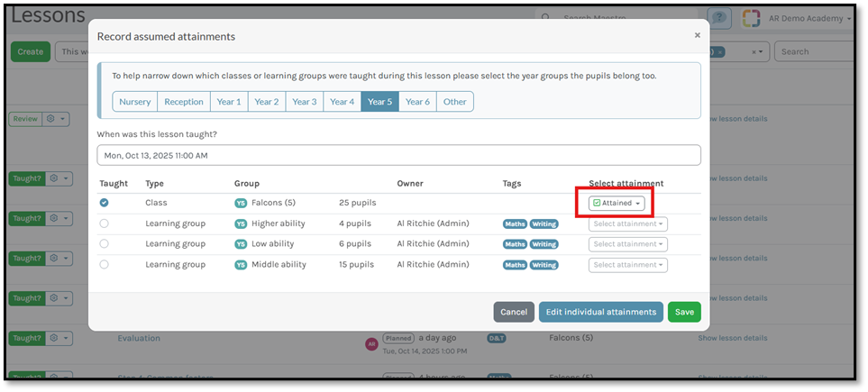
Task: Click the AR Demo Academy logo icon
Action: coord(751,18)
